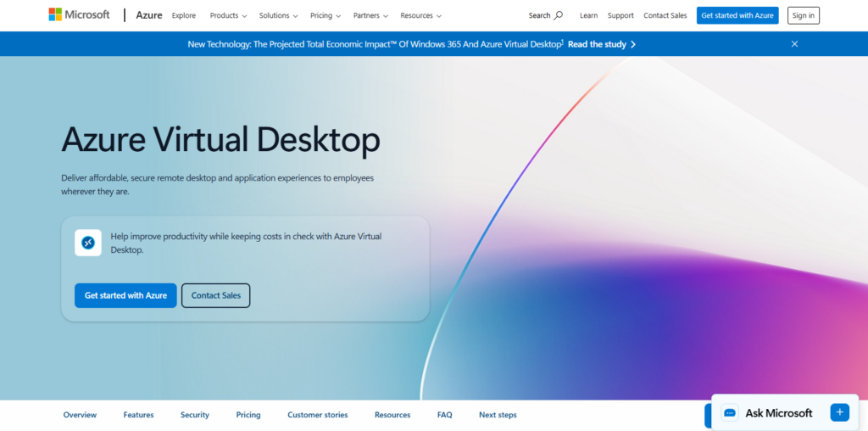Click the plus button in Ask Microsoft
Viewport: 868px width, 431px height.
(840, 412)
